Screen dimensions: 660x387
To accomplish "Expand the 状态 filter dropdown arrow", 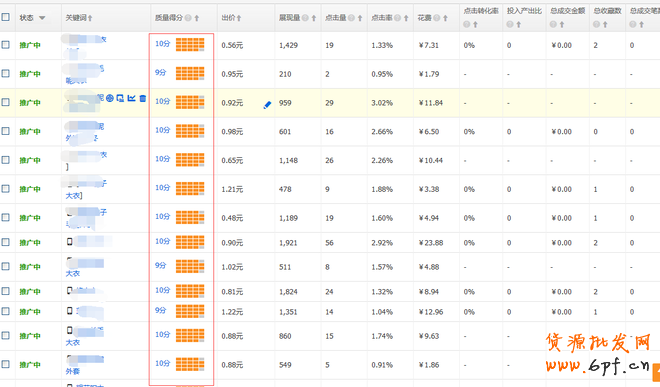I will pyautogui.click(x=42, y=18).
